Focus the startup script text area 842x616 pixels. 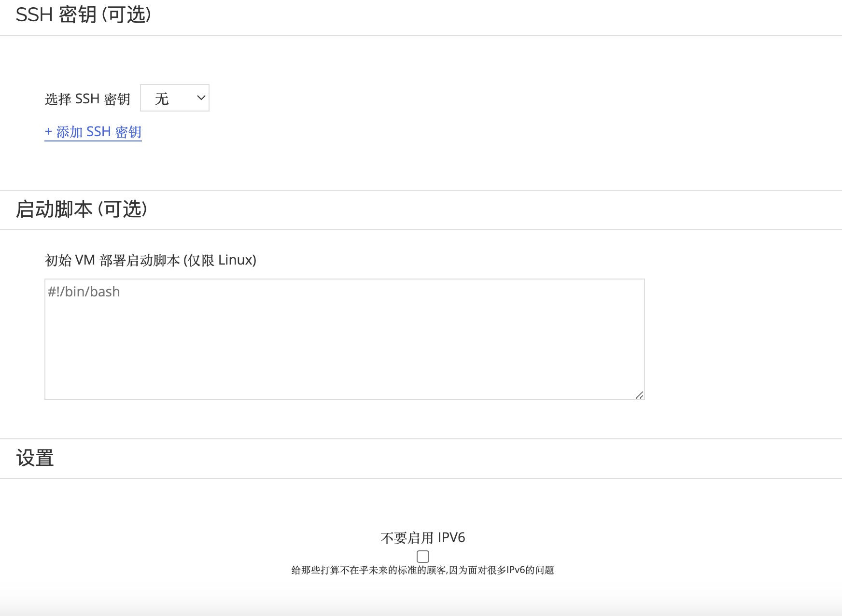point(344,339)
